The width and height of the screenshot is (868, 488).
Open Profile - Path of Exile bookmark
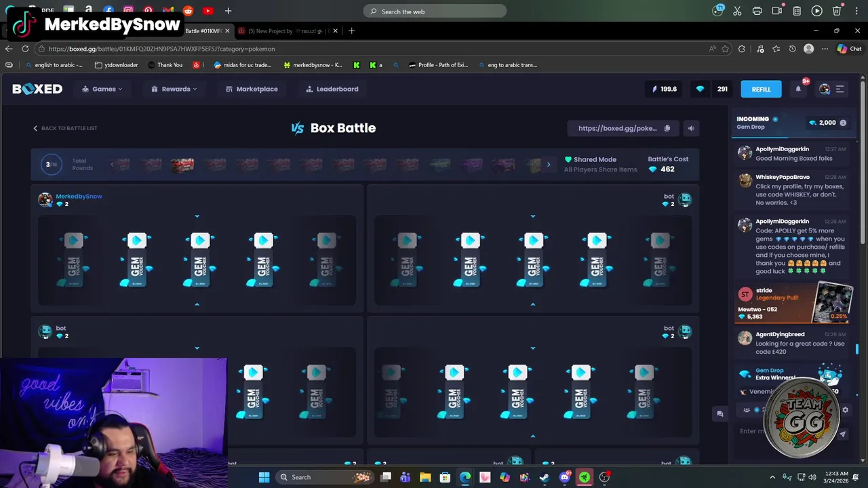438,65
